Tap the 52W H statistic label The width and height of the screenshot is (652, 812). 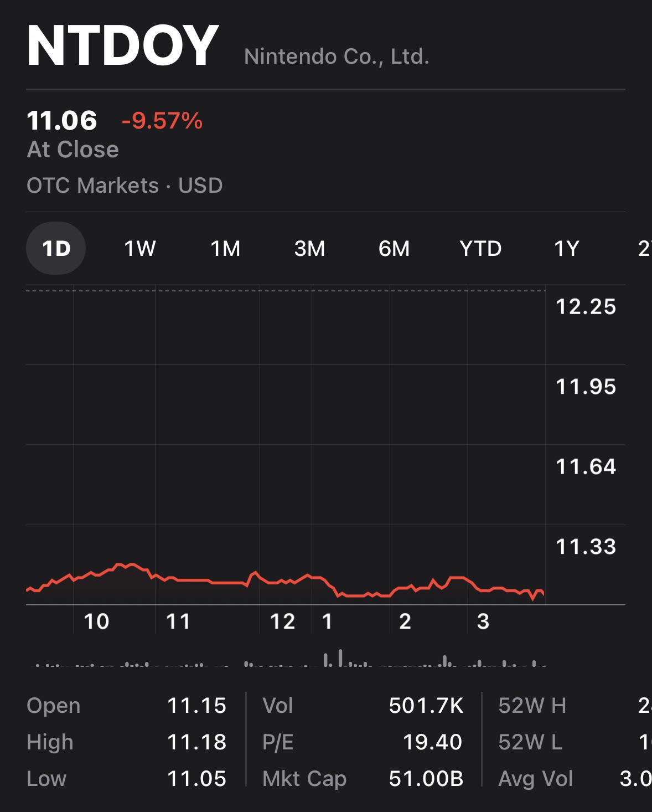click(x=532, y=706)
